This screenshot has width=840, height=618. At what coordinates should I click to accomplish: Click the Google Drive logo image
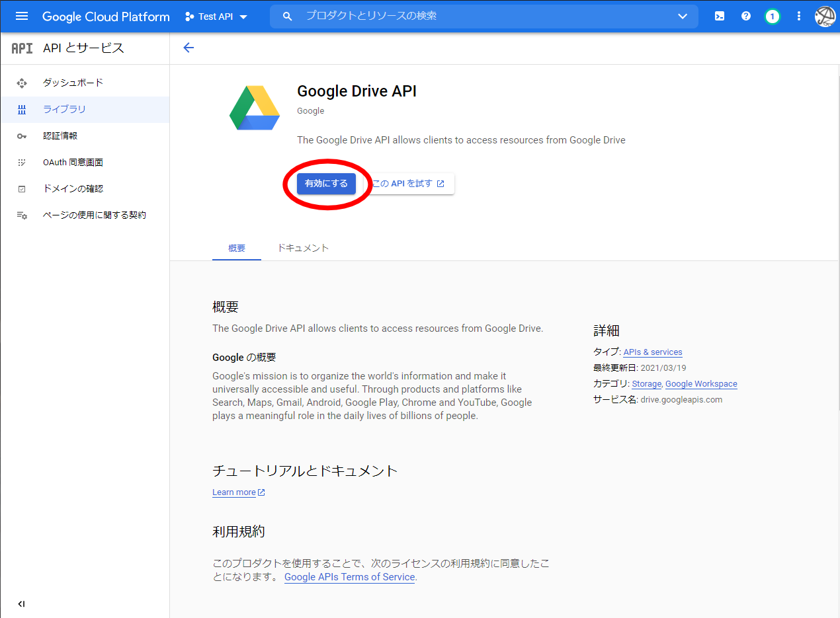tap(255, 108)
